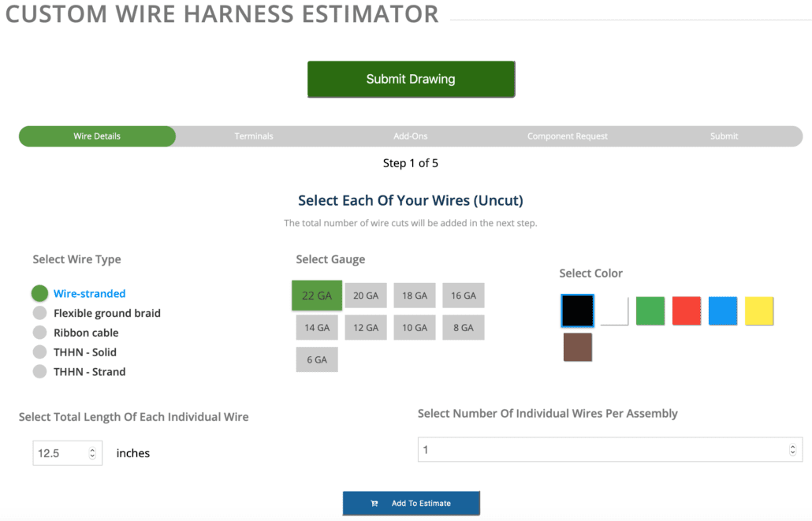Go to the Add-Ons step
This screenshot has height=521, width=812.
pyautogui.click(x=410, y=136)
